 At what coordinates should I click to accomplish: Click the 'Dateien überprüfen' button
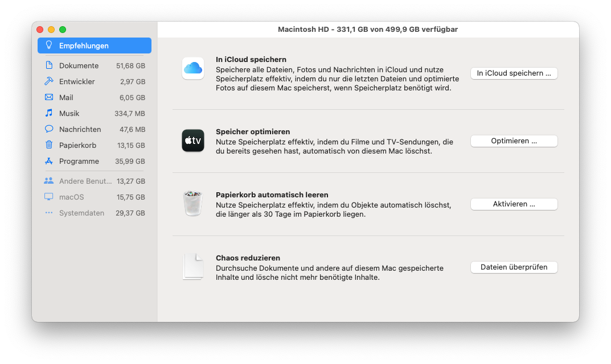point(514,267)
